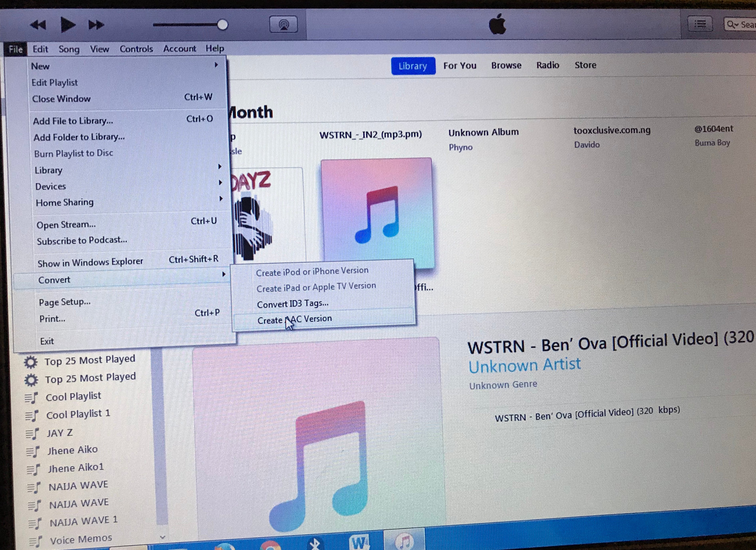Select Create iPod or iPhone Version
This screenshot has height=550, width=756.
pos(312,271)
